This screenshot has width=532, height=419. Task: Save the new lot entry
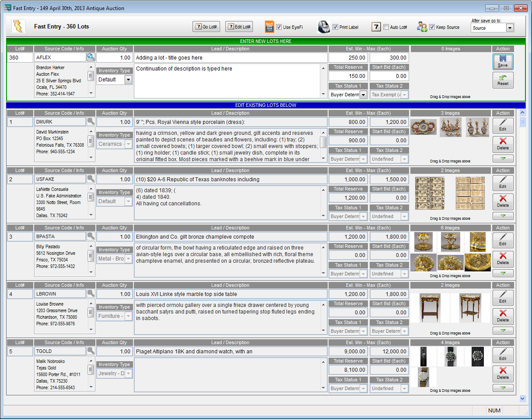503,61
